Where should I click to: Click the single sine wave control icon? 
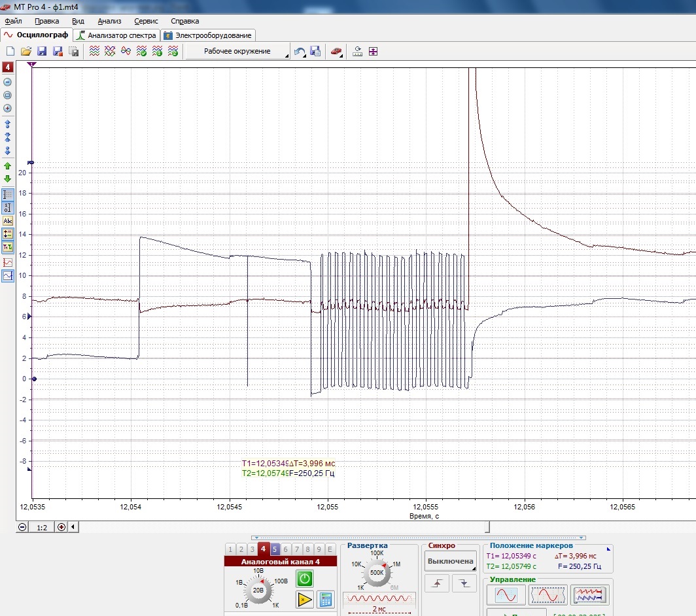[506, 594]
